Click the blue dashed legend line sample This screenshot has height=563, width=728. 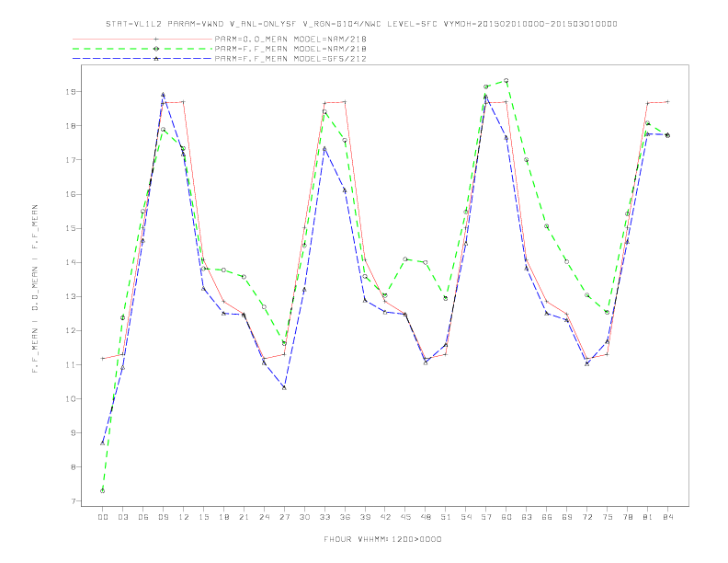142,59
